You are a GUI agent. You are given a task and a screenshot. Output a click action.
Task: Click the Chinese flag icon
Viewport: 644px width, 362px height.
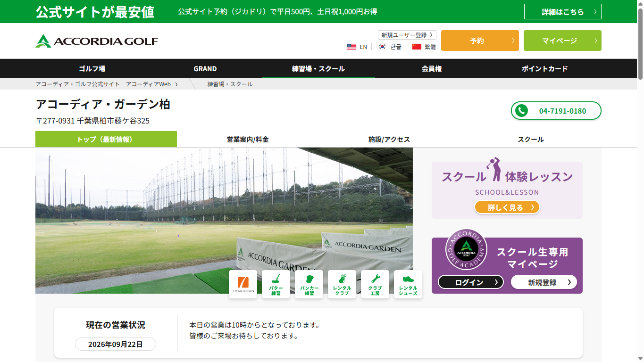tap(417, 47)
